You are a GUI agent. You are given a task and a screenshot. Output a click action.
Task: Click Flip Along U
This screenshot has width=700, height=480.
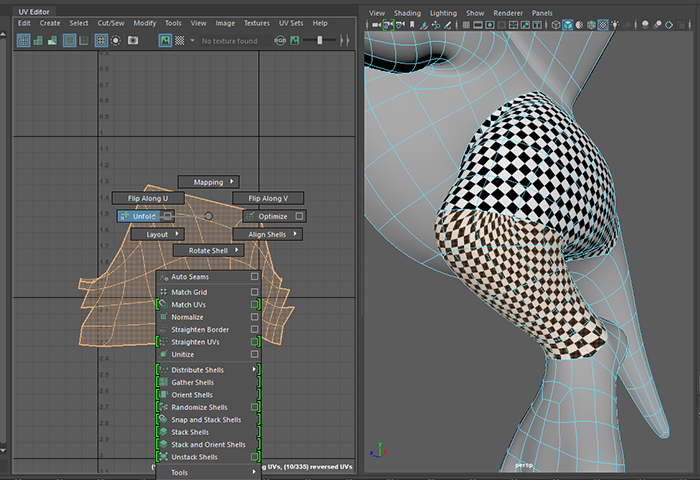tap(147, 199)
